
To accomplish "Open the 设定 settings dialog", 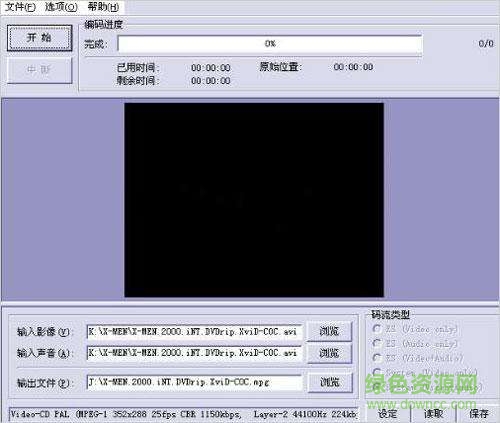I will pyautogui.click(x=388, y=414).
